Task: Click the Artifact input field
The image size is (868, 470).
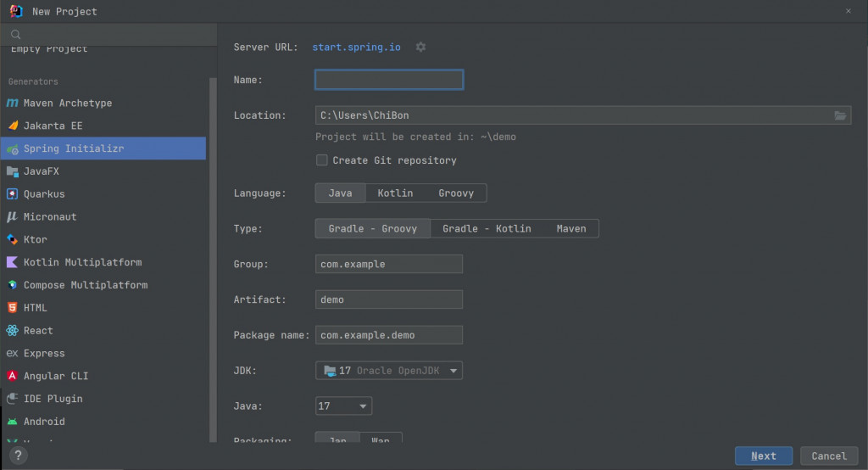Action: click(x=388, y=299)
